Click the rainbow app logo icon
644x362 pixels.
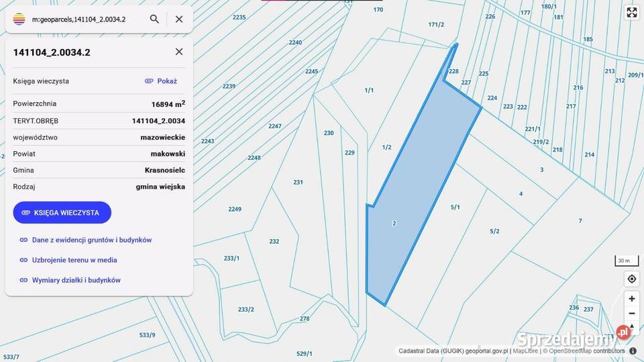pyautogui.click(x=19, y=19)
